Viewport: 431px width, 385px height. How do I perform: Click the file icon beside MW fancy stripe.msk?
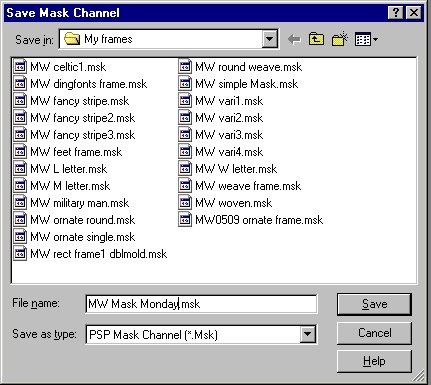pos(20,101)
